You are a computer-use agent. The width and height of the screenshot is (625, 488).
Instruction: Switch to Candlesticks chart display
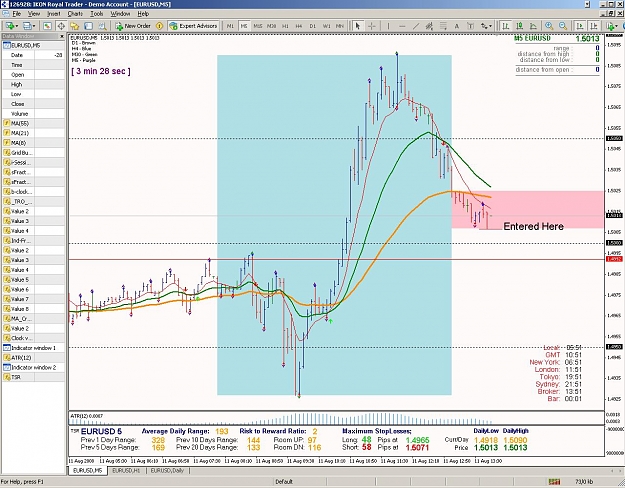click(519, 26)
